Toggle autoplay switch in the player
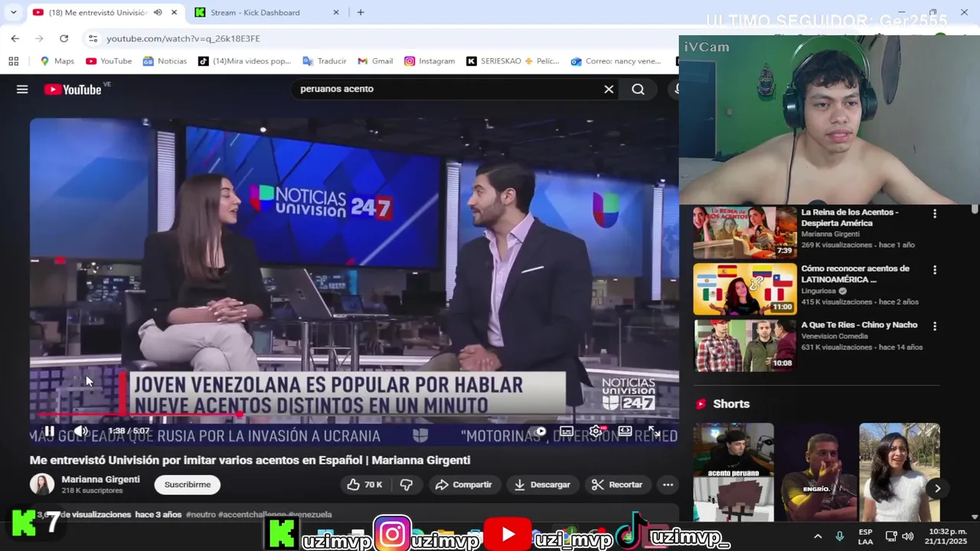The height and width of the screenshot is (551, 980). (539, 432)
